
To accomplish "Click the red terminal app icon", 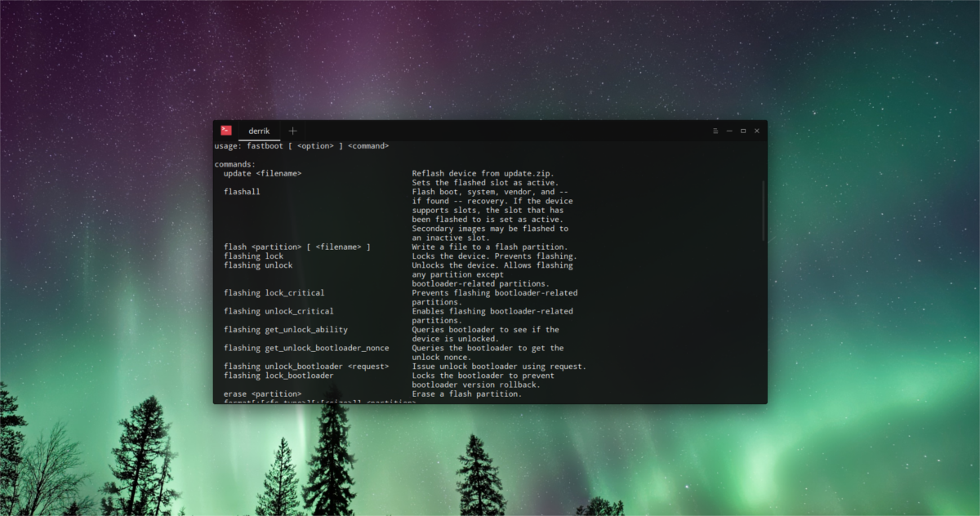I will (x=226, y=131).
